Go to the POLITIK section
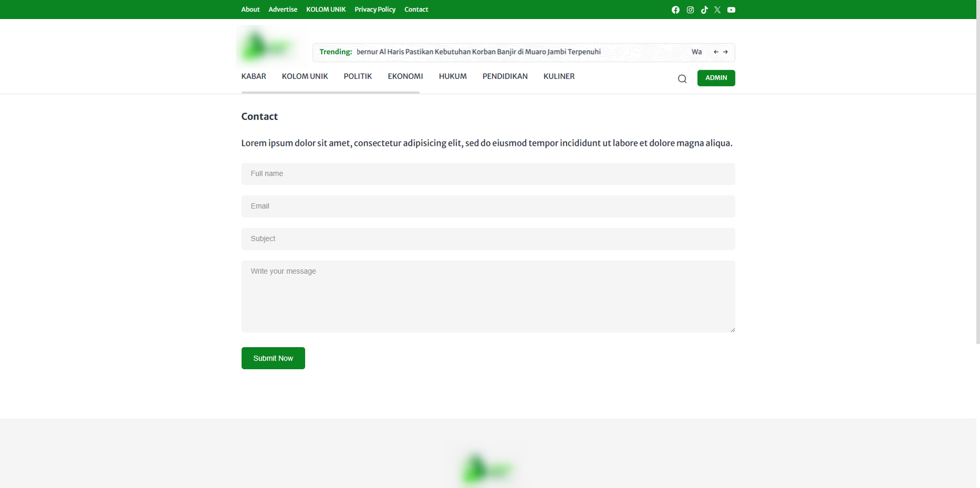The width and height of the screenshot is (980, 488). click(x=358, y=77)
